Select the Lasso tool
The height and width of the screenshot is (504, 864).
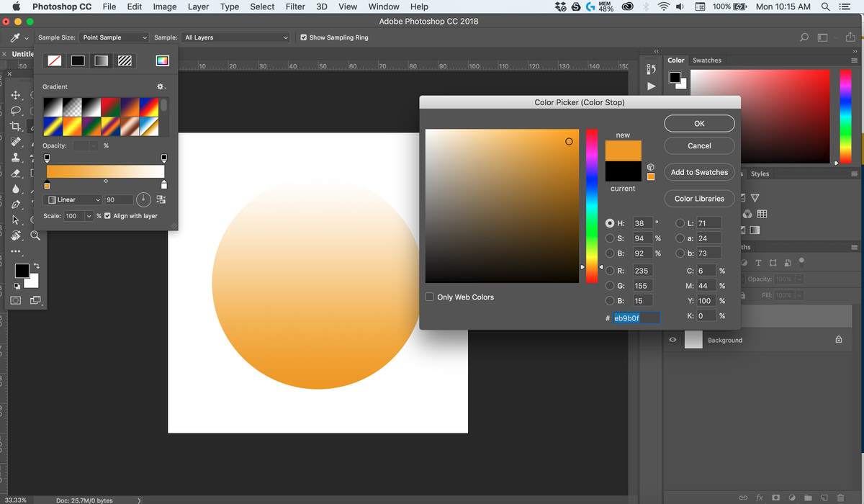pyautogui.click(x=16, y=111)
